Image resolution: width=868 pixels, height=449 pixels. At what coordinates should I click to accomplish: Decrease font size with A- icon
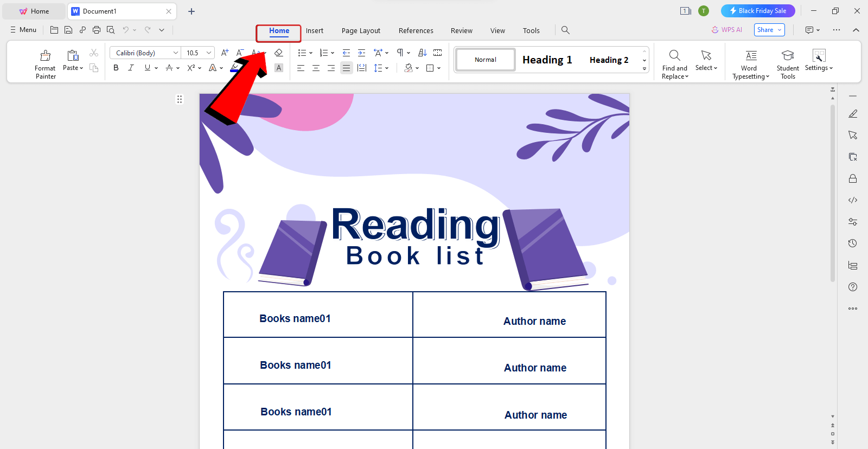(x=240, y=53)
